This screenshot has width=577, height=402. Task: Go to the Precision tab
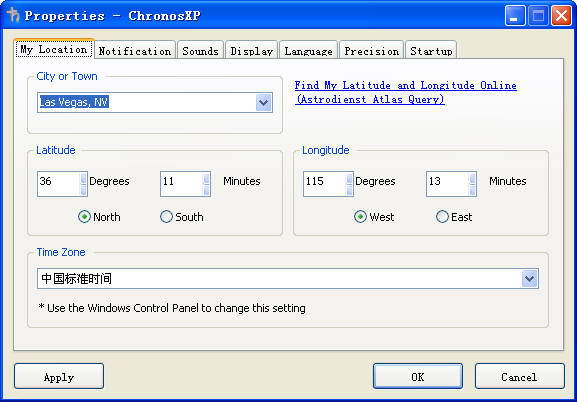(371, 50)
